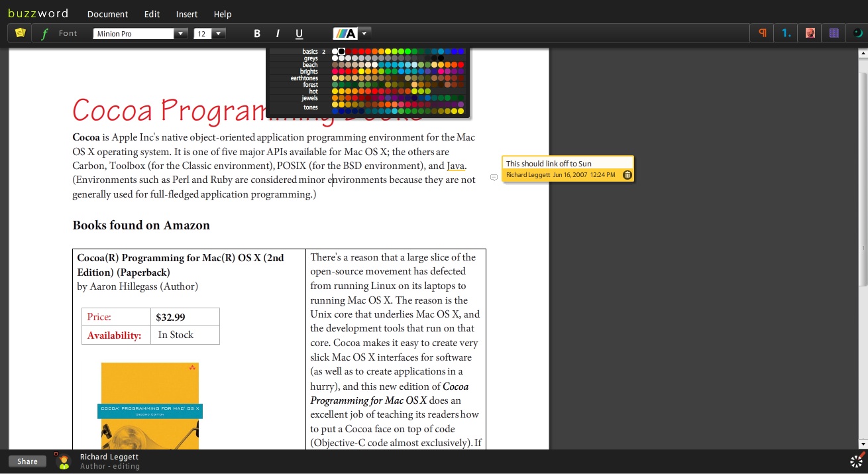
Task: Open the blue numbered List tools icon
Action: (786, 32)
